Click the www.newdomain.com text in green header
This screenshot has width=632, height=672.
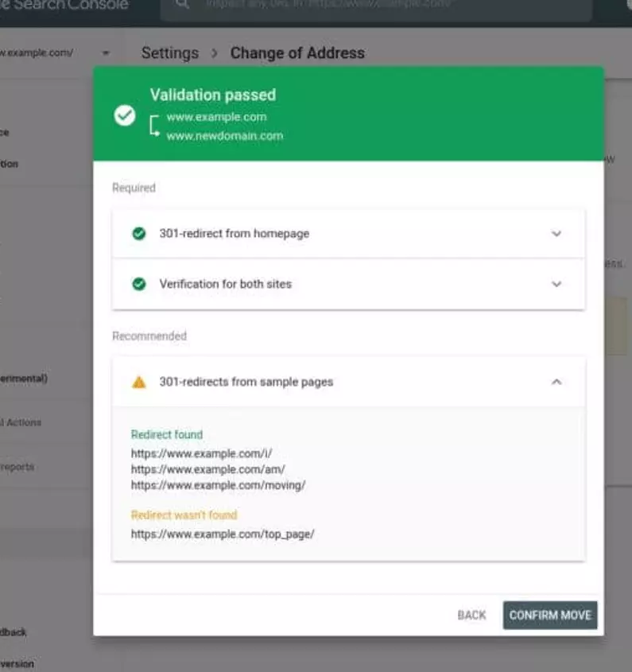click(x=225, y=136)
